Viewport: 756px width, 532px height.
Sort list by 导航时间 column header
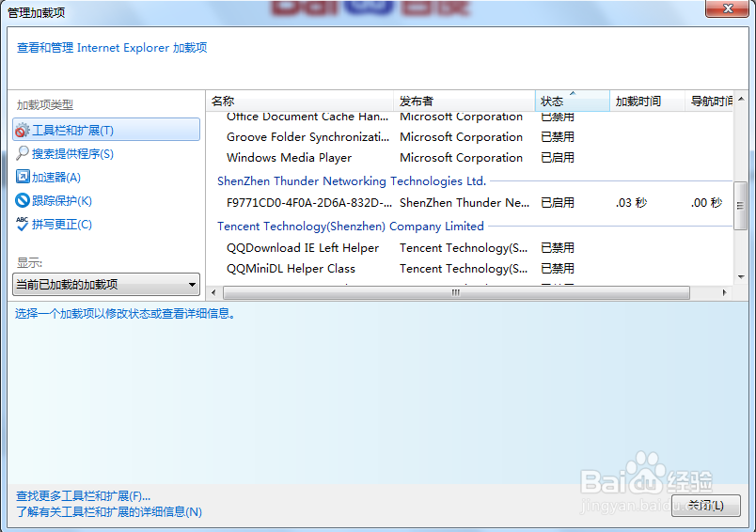point(709,102)
